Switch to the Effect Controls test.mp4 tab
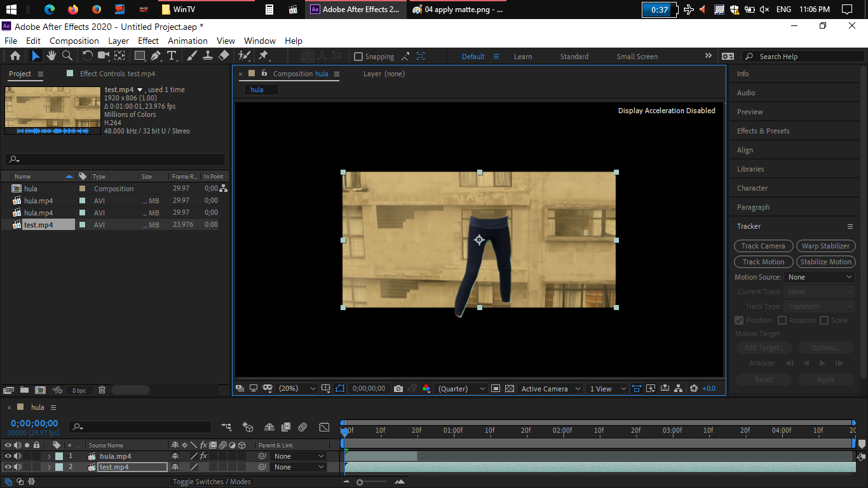 click(x=117, y=74)
